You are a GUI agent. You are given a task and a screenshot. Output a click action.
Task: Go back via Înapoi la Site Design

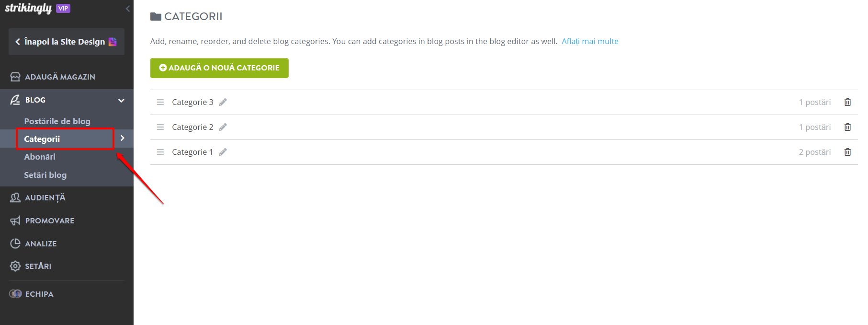(x=67, y=42)
